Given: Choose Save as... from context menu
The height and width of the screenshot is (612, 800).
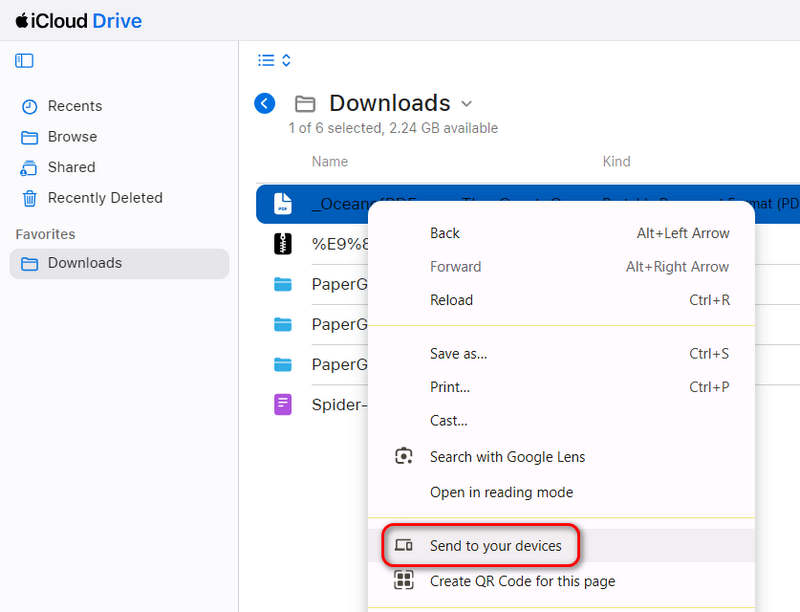Looking at the screenshot, I should 458,354.
